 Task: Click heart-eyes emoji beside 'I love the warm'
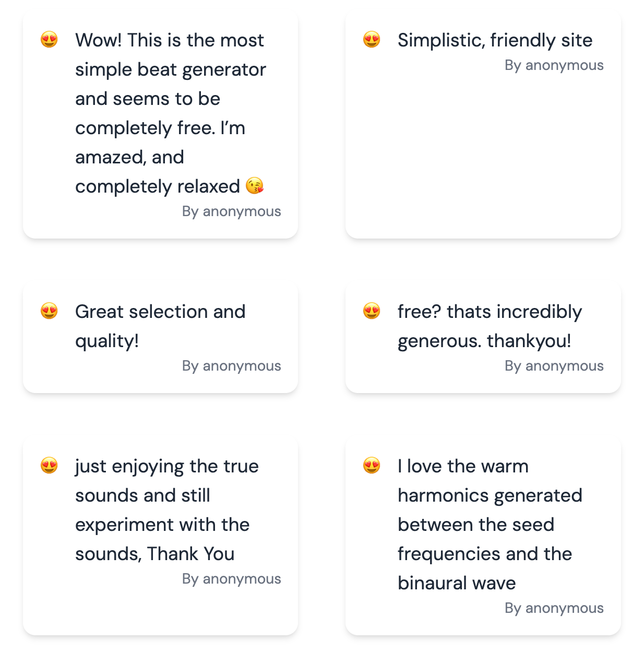372,466
